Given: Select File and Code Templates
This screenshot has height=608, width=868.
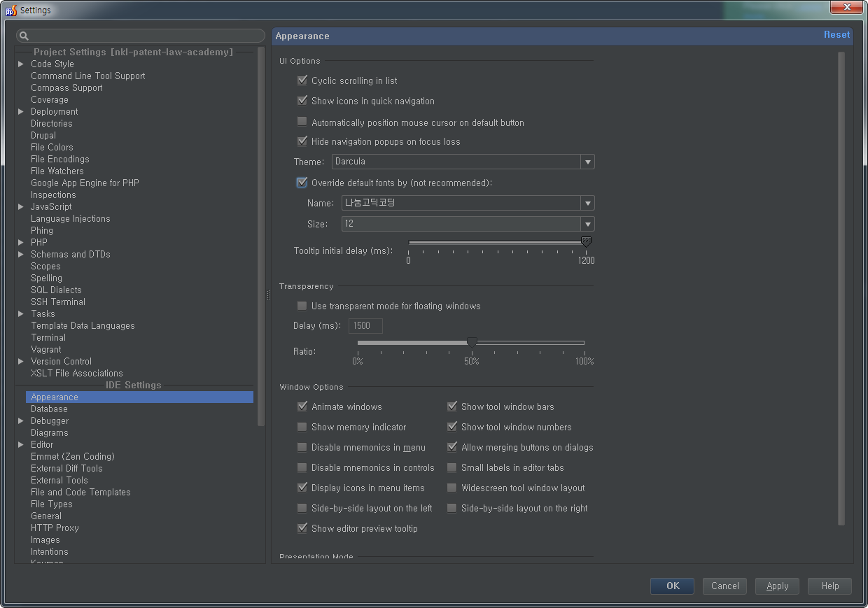Looking at the screenshot, I should [x=80, y=492].
